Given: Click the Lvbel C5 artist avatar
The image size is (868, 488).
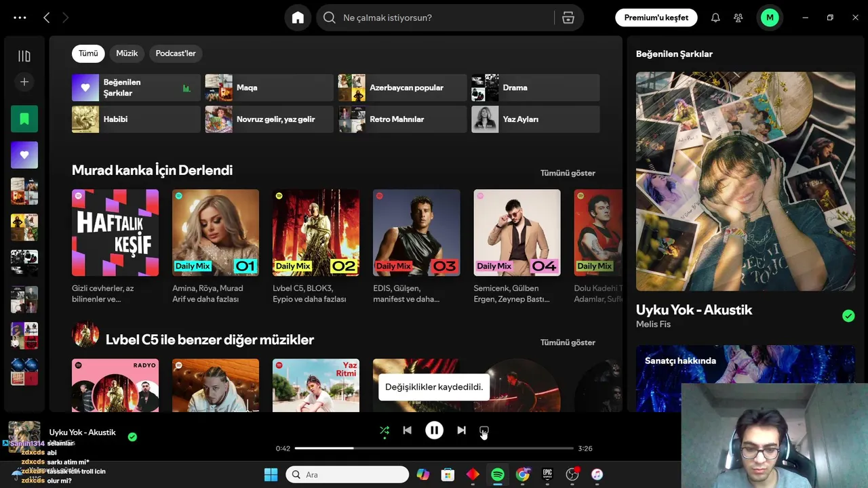Looking at the screenshot, I should (85, 335).
